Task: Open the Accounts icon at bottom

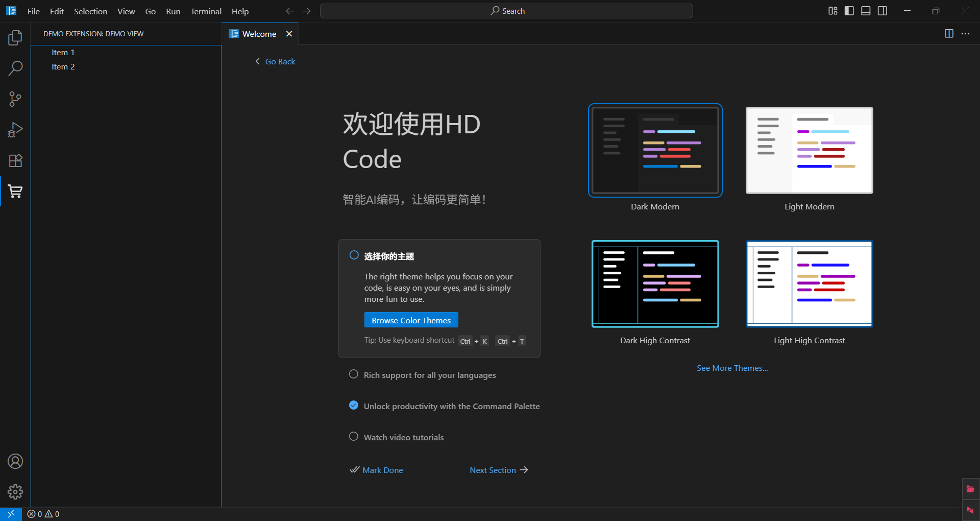Action: (x=15, y=461)
